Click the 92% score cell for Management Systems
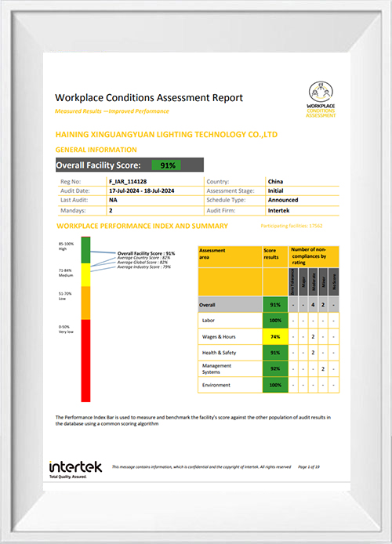 coord(275,368)
